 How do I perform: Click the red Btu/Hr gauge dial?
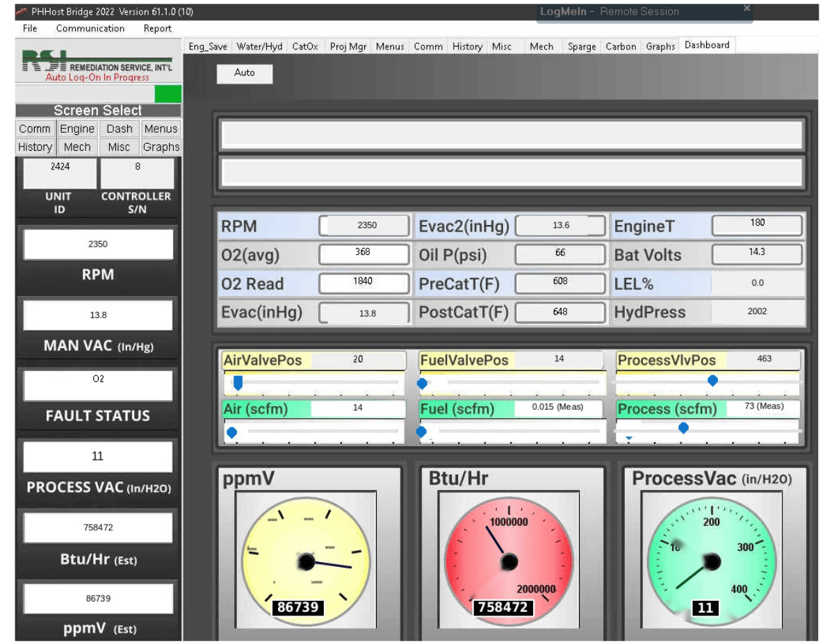pyautogui.click(x=509, y=560)
